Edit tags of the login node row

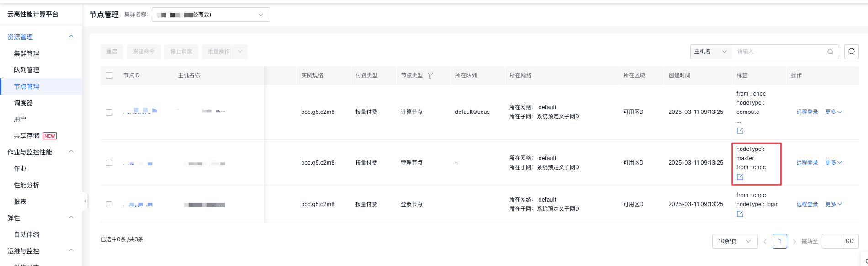740,214
